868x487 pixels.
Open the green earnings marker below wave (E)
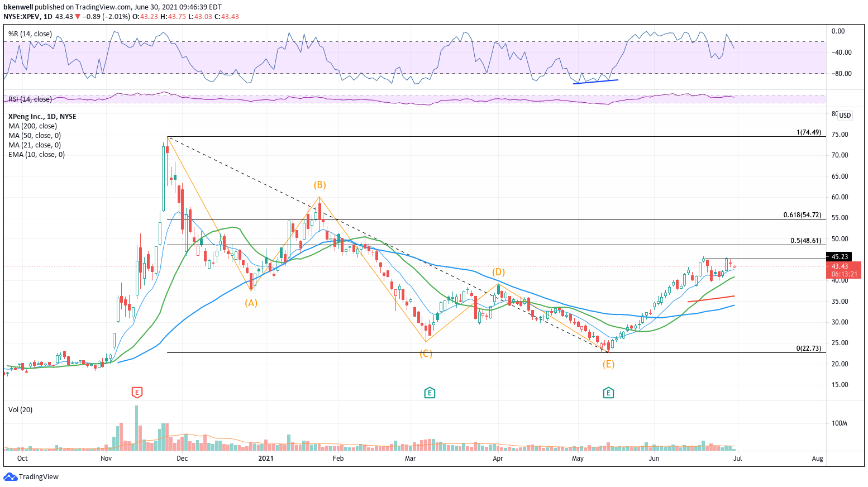[608, 393]
